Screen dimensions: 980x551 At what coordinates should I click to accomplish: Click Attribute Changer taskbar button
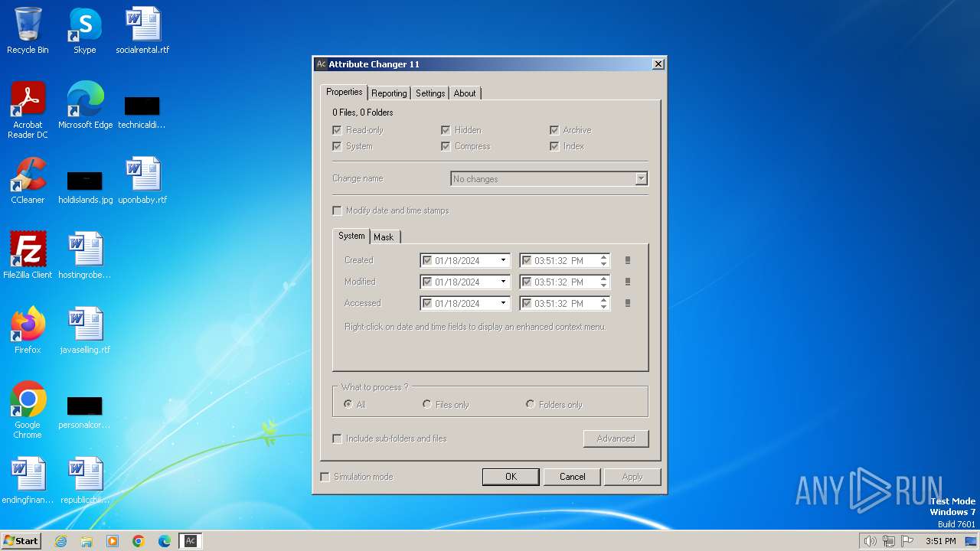tap(191, 541)
